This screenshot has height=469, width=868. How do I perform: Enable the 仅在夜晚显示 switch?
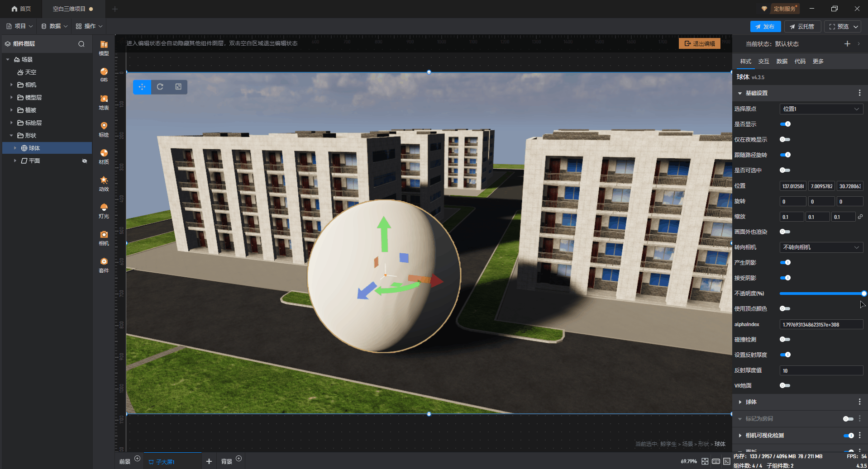pos(785,139)
